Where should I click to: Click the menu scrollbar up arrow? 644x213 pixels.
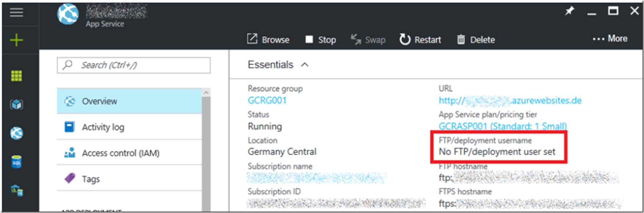(206, 93)
